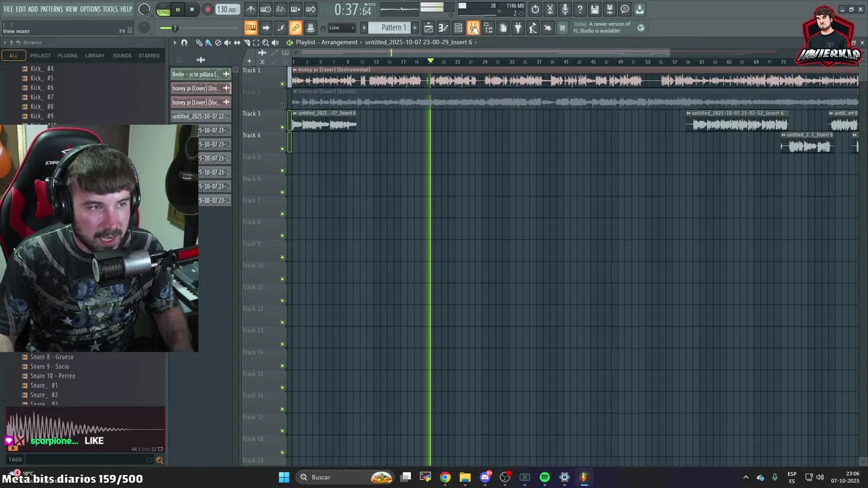The image size is (868, 488).
Task: Click the microphone one-click recording icon
Action: point(565,9)
